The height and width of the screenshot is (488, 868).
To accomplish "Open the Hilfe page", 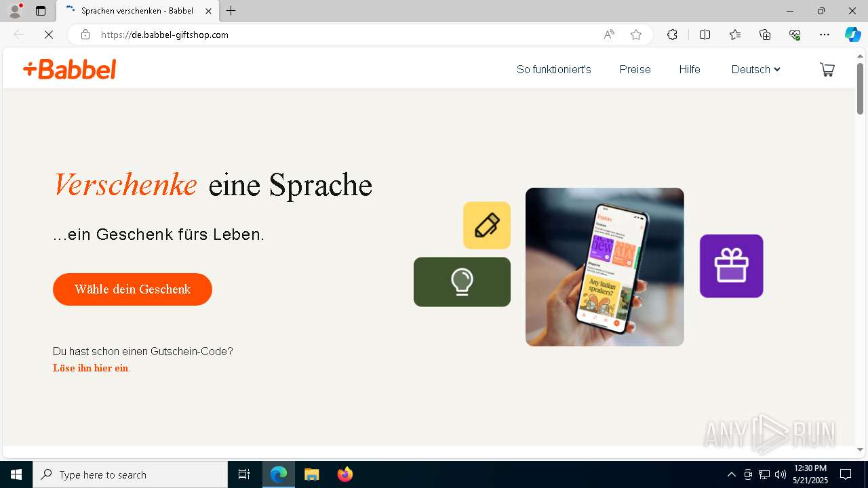I will pos(690,69).
